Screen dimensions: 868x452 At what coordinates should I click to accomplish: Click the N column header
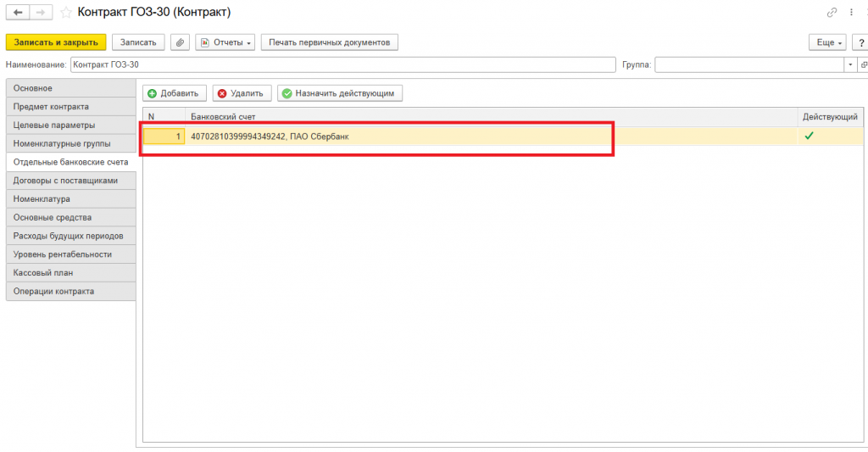coord(164,117)
